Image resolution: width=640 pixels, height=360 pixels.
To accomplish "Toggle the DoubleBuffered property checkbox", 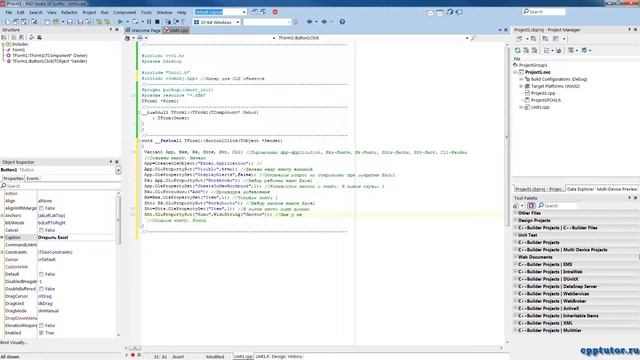I will pos(41,289).
